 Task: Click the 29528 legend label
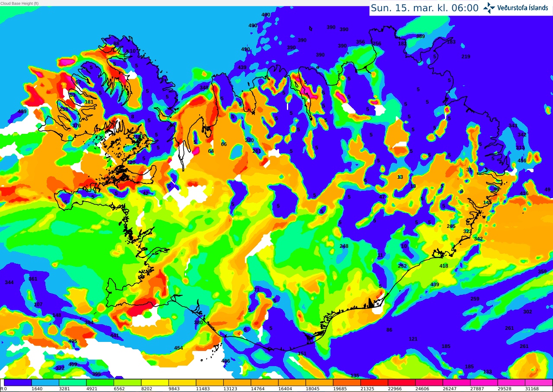point(504,389)
